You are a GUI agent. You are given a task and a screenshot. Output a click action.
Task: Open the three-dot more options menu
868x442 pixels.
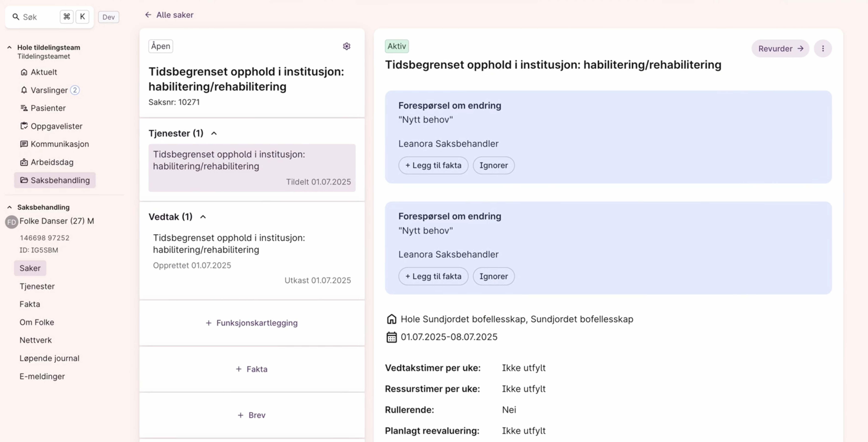coord(822,48)
